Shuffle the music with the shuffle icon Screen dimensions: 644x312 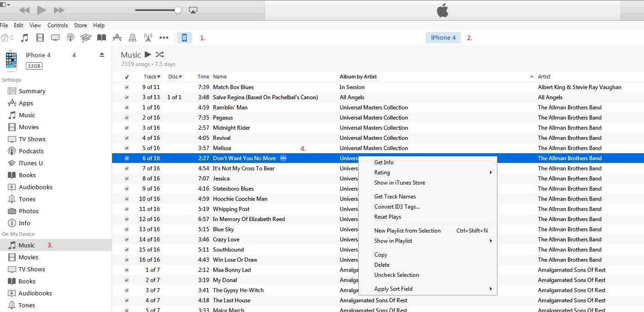pyautogui.click(x=160, y=54)
